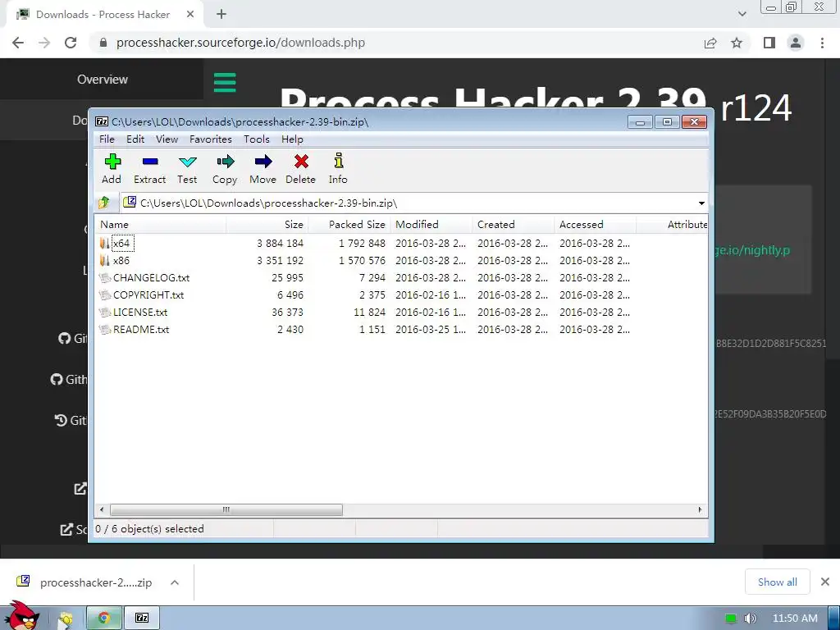
Task: Run the Test archive tool
Action: click(x=188, y=162)
